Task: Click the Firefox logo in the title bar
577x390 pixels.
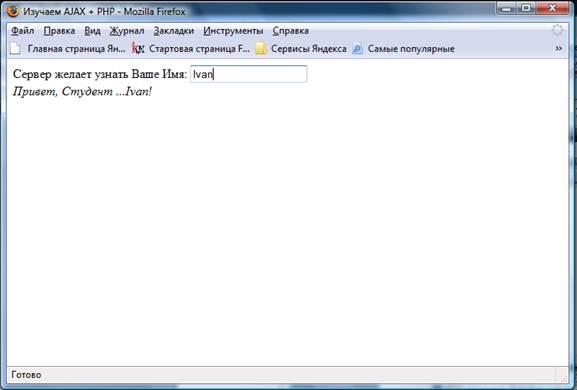Action: 13,11
